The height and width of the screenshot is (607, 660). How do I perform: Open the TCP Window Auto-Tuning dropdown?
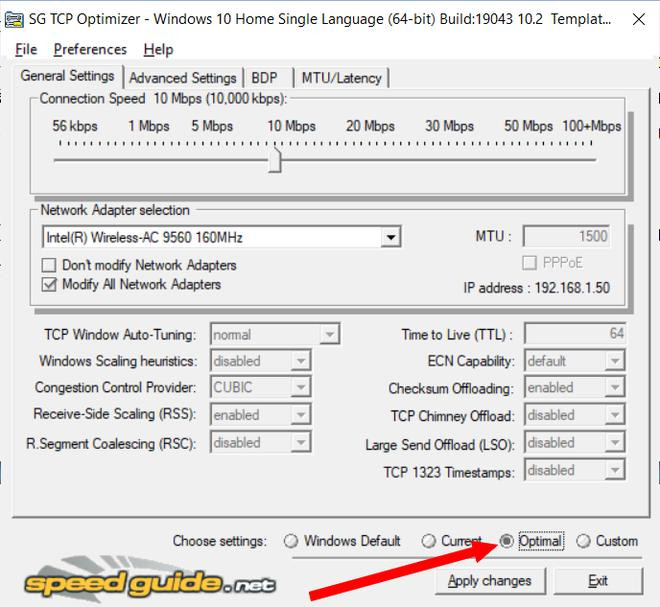click(x=330, y=334)
